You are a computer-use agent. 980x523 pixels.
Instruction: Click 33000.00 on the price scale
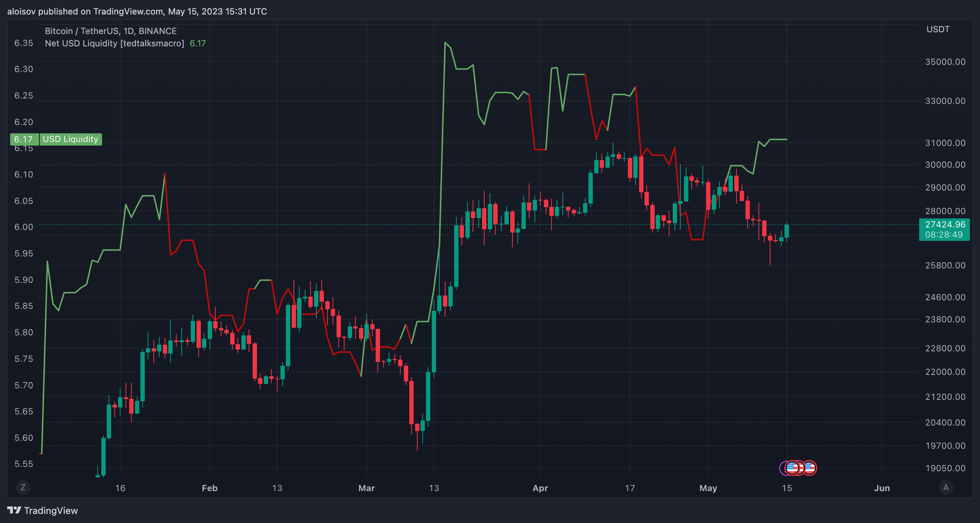coord(945,101)
